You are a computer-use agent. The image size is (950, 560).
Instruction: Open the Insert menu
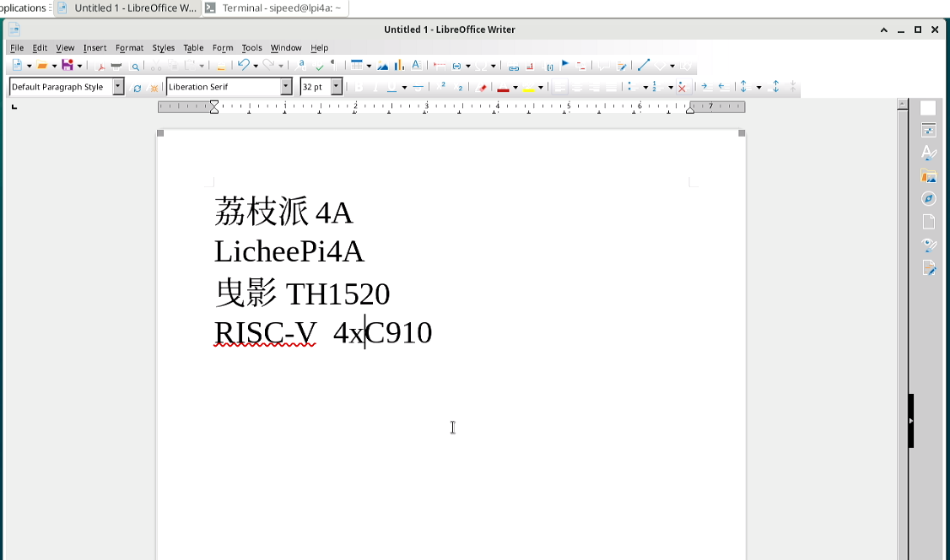(94, 48)
